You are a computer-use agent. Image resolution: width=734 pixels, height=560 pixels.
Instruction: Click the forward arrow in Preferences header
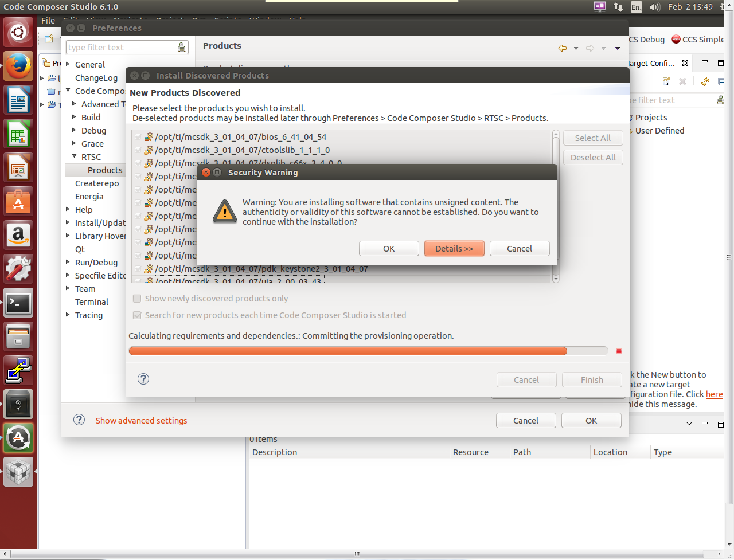590,48
